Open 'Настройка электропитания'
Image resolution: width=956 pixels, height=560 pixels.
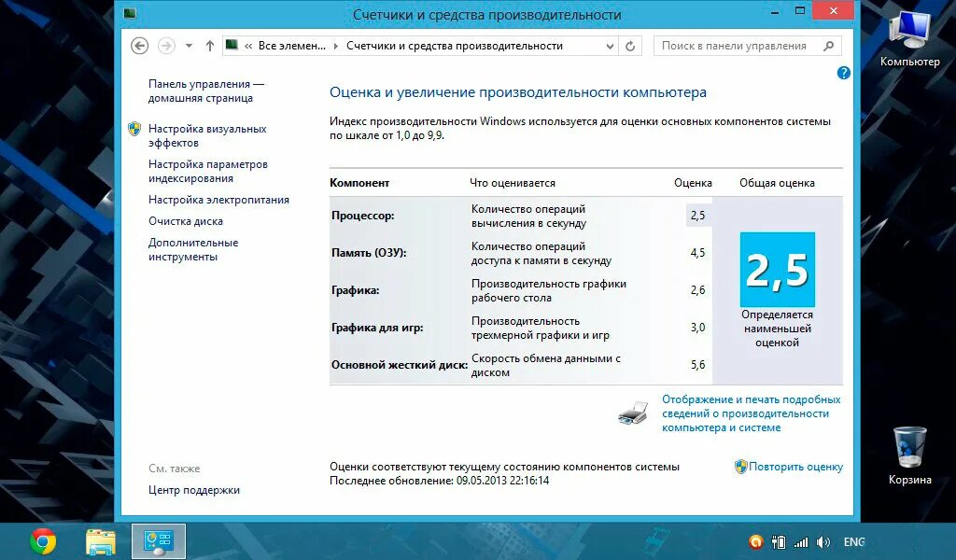218,200
